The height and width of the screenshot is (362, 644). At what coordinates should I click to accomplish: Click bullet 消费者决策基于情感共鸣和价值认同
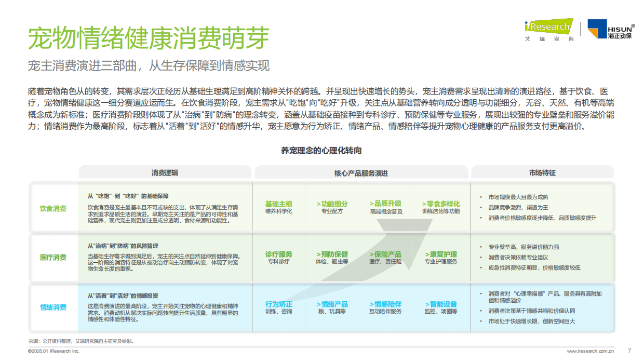[531, 311]
